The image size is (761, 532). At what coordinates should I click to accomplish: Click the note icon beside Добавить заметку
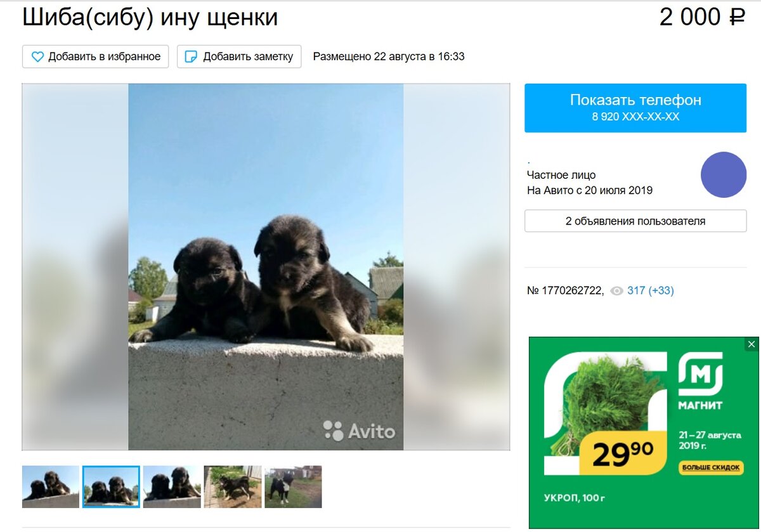point(190,56)
